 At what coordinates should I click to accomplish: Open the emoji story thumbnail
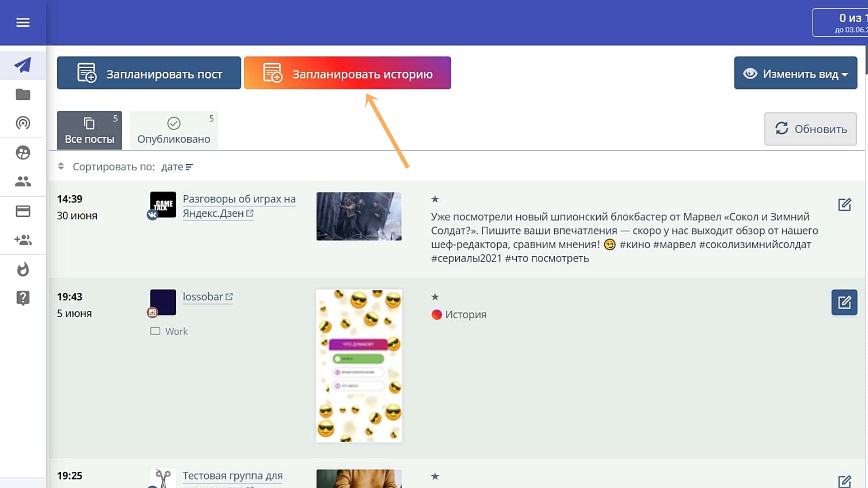click(x=359, y=366)
